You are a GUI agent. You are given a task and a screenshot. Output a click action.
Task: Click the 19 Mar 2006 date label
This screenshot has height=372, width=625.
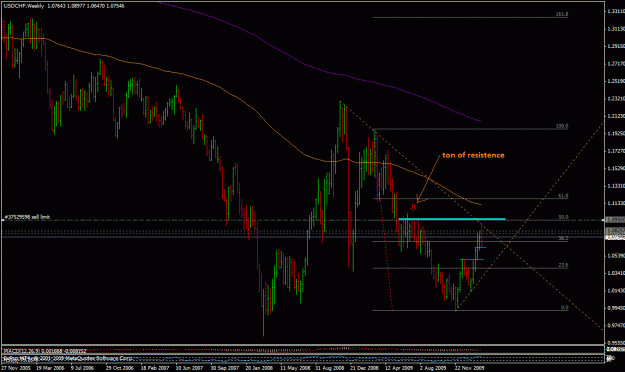point(51,368)
